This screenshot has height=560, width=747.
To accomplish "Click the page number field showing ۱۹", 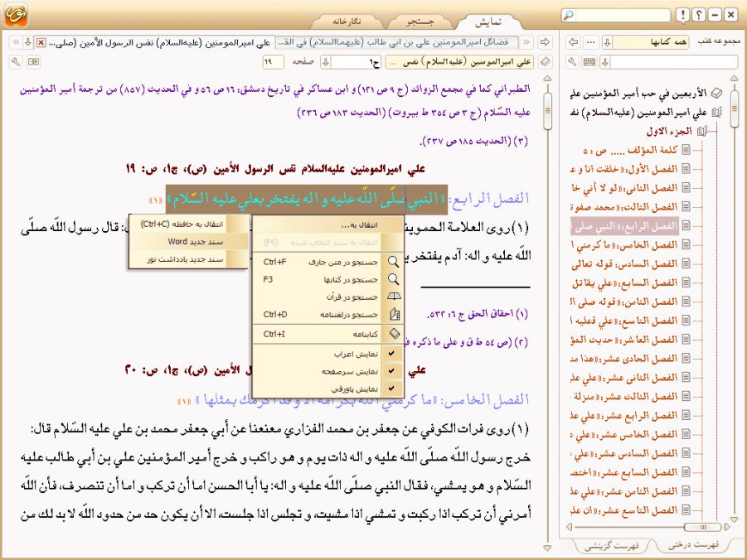I will point(273,62).
